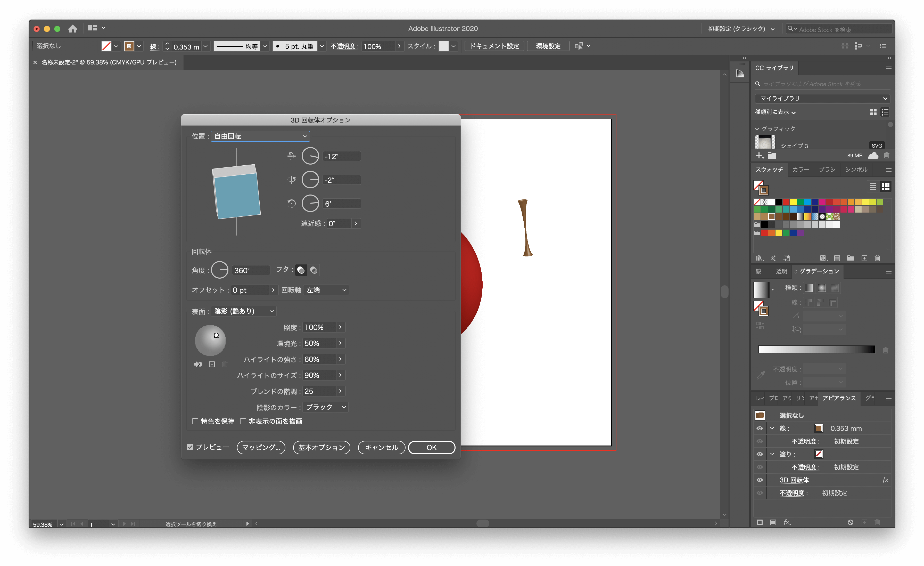Screen dimensions: 924x566
Task: Click the 3D回転体 effect icon in Appearance panel
Action: point(884,480)
